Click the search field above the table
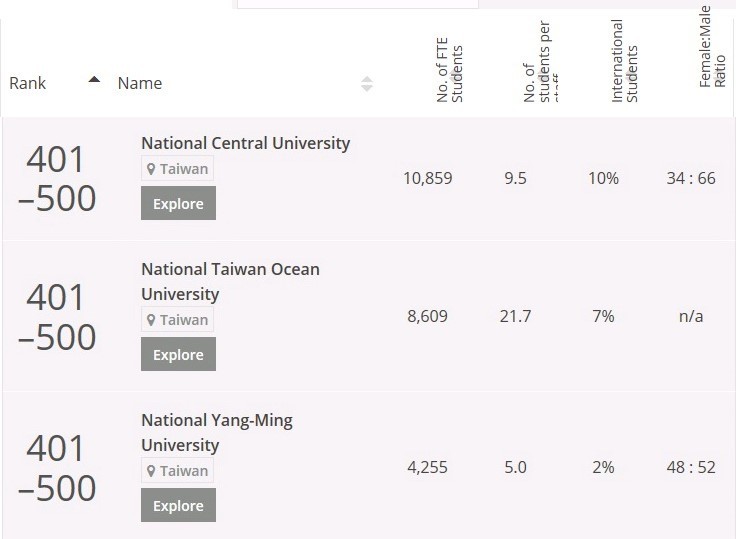736x539 pixels. coord(358,4)
